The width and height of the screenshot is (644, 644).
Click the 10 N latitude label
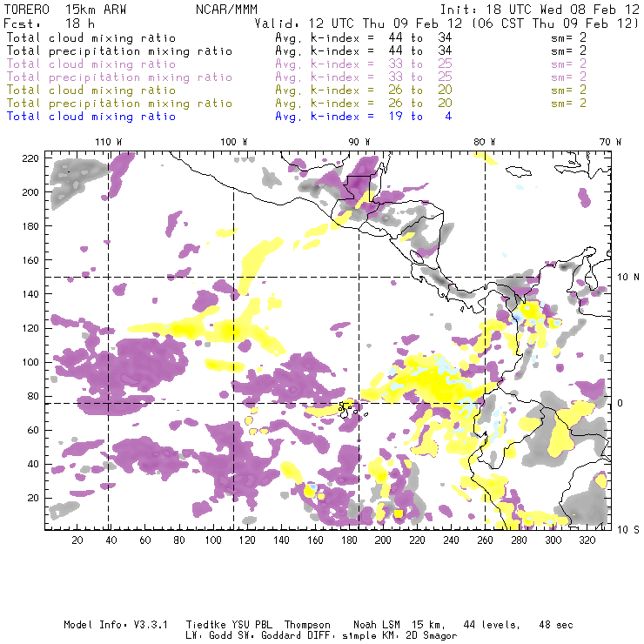pyautogui.click(x=628, y=278)
